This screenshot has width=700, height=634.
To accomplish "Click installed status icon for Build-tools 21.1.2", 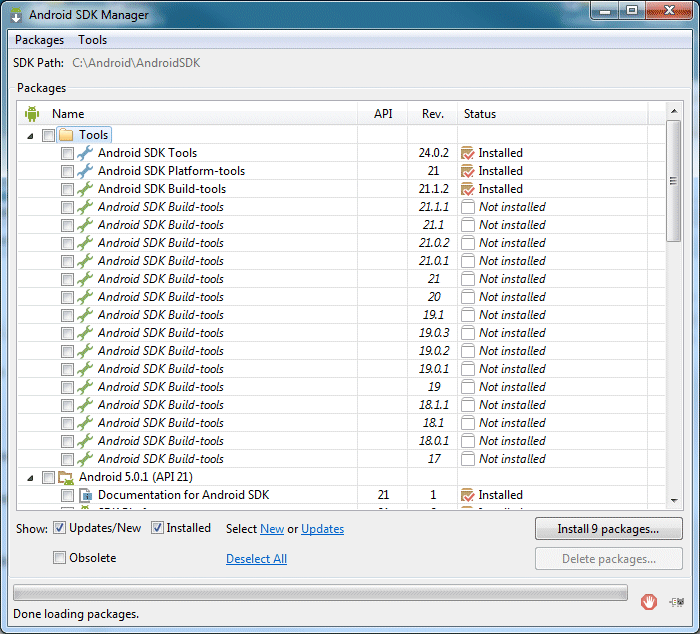I will tap(467, 189).
